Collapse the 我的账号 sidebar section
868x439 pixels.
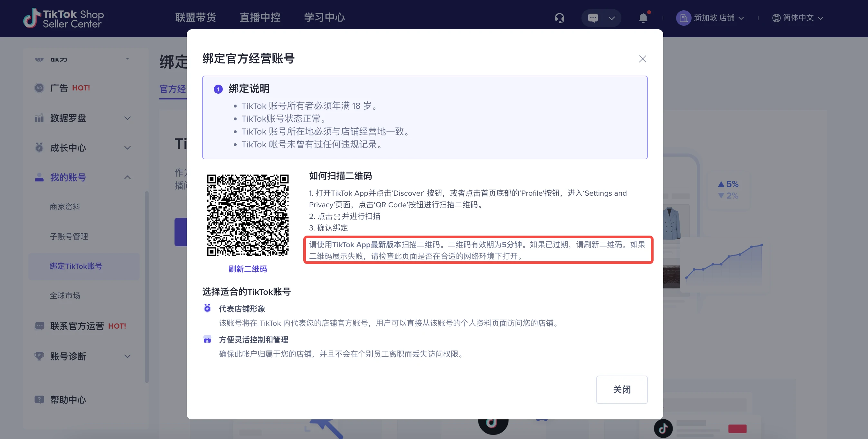click(x=127, y=177)
